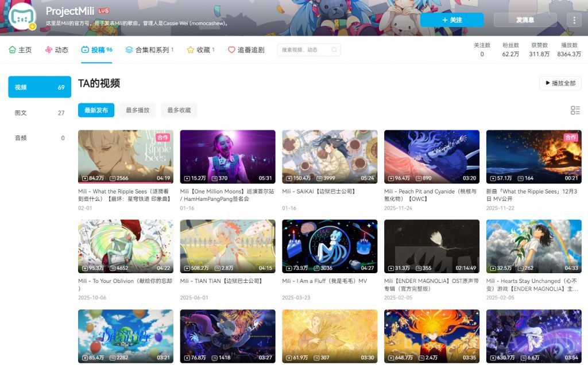Sort by 最多播放
Screen dimensions: 588x365
138,110
